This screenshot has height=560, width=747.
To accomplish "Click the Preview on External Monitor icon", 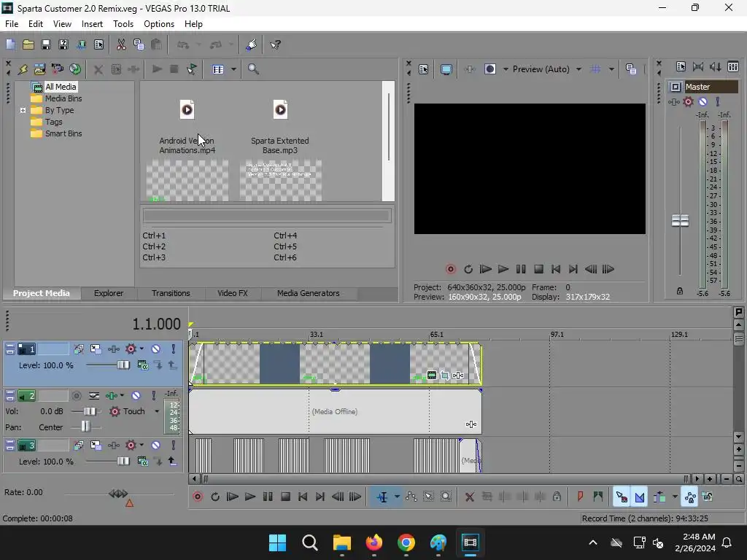I will coord(446,69).
